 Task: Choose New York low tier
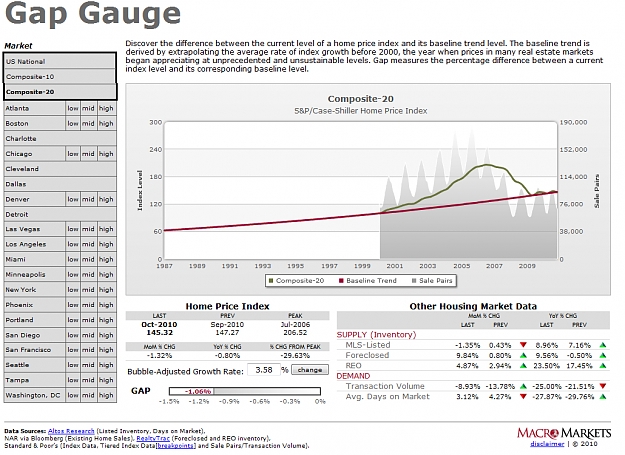tap(73, 290)
